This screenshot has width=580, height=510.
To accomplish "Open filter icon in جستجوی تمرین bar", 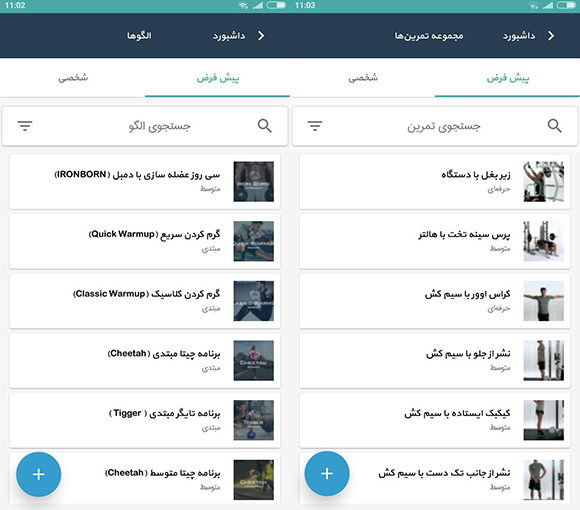I will (x=315, y=126).
